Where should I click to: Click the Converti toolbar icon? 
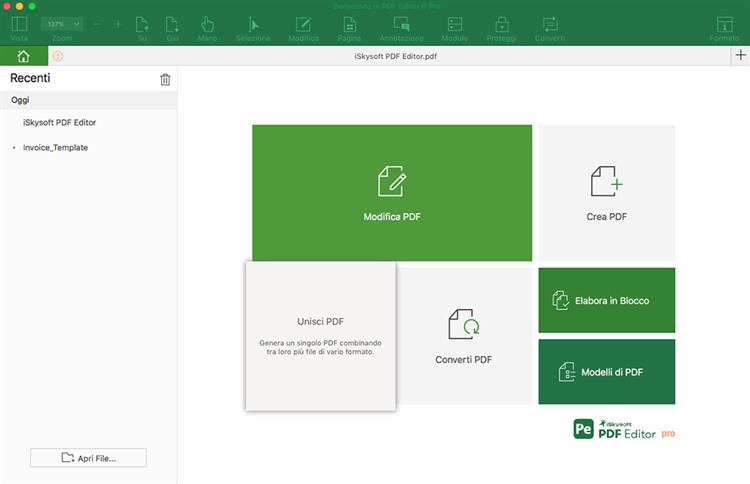(550, 27)
